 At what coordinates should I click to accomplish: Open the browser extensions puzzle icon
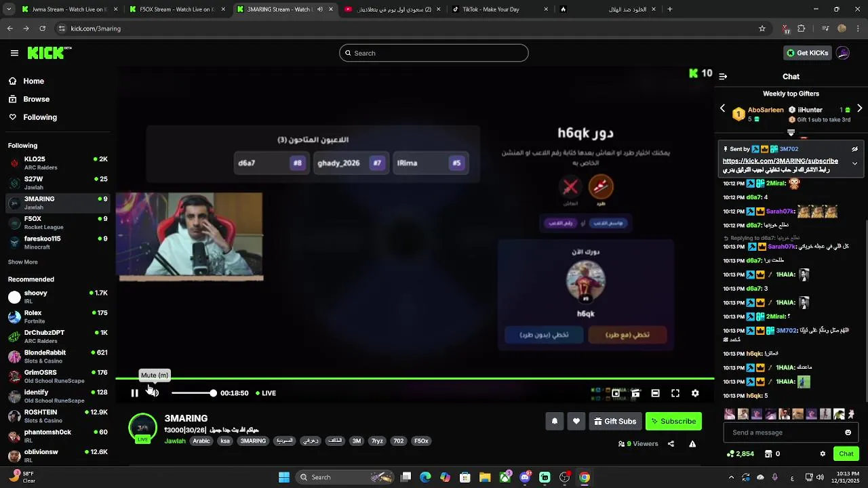pyautogui.click(x=802, y=28)
